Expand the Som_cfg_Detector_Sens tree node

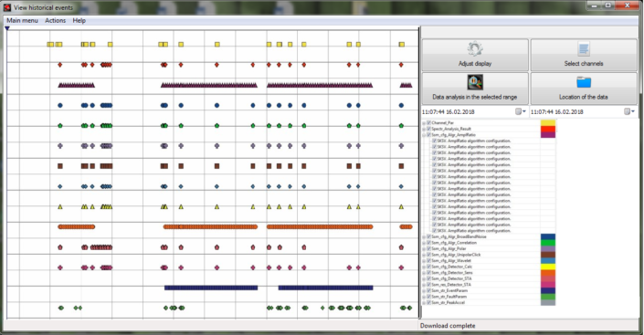point(424,273)
